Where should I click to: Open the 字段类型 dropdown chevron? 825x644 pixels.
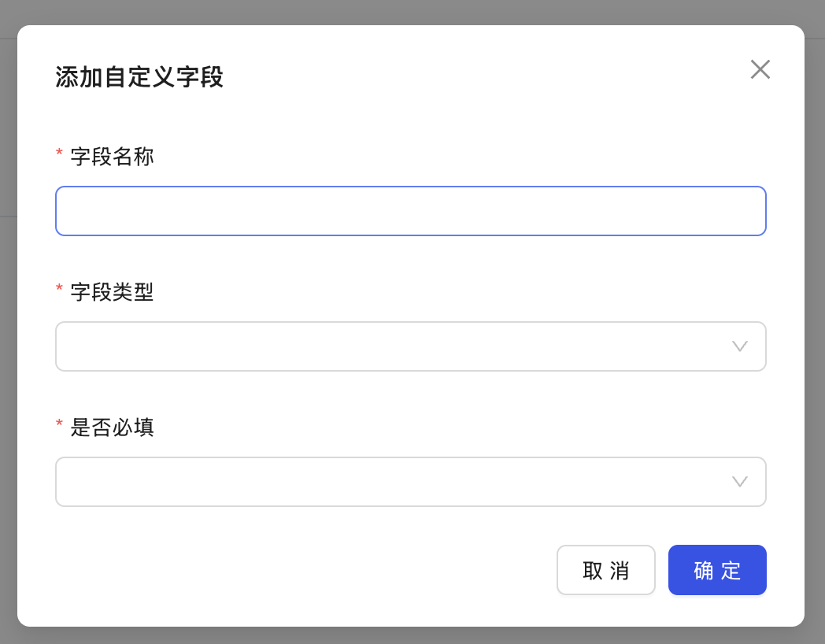[738, 346]
